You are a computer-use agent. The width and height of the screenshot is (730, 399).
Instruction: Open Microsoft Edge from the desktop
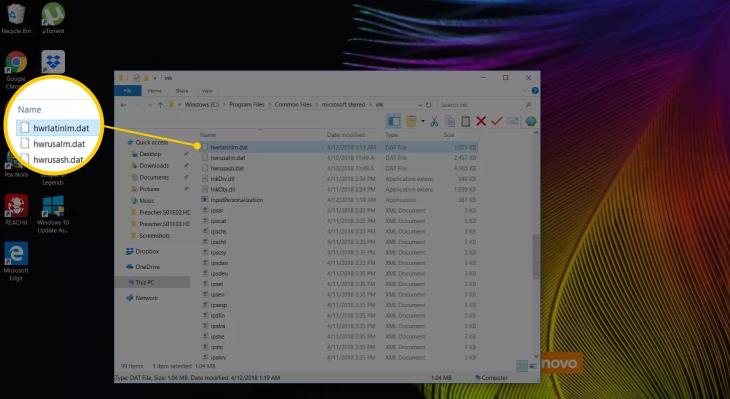[16, 261]
